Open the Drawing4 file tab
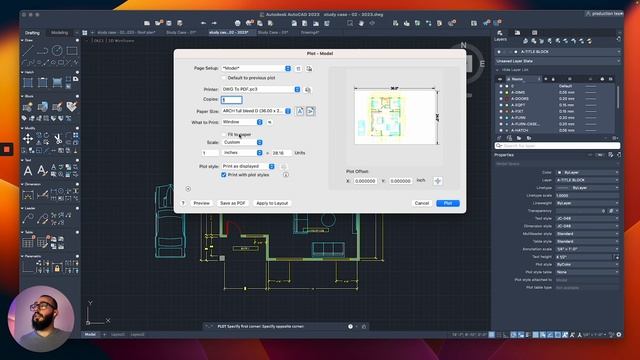Viewport: 640px width, 360px height. pyautogui.click(x=310, y=32)
